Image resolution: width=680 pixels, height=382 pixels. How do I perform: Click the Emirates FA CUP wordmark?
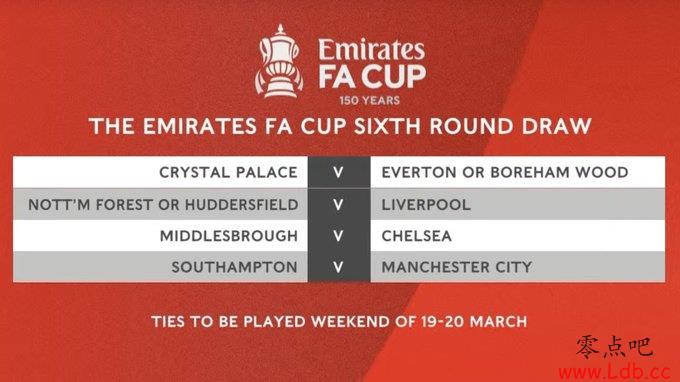coord(372,63)
